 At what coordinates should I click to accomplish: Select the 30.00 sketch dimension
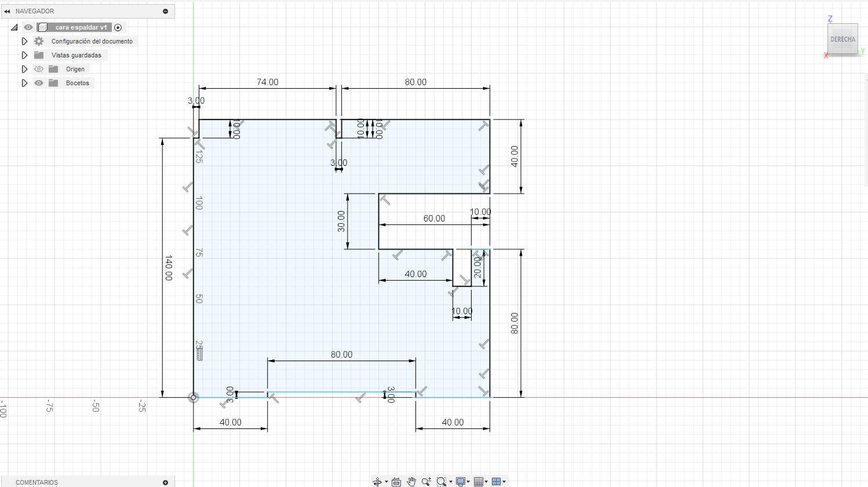pyautogui.click(x=341, y=221)
